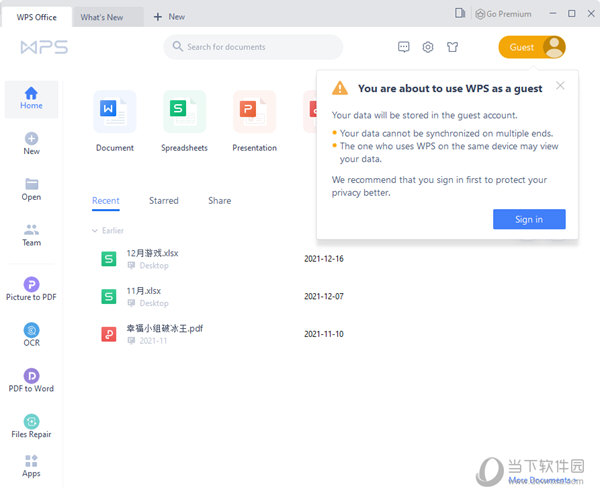Screen dimensions: 600x501
Task: Create a new Spreadsheets file
Action: coord(184,122)
